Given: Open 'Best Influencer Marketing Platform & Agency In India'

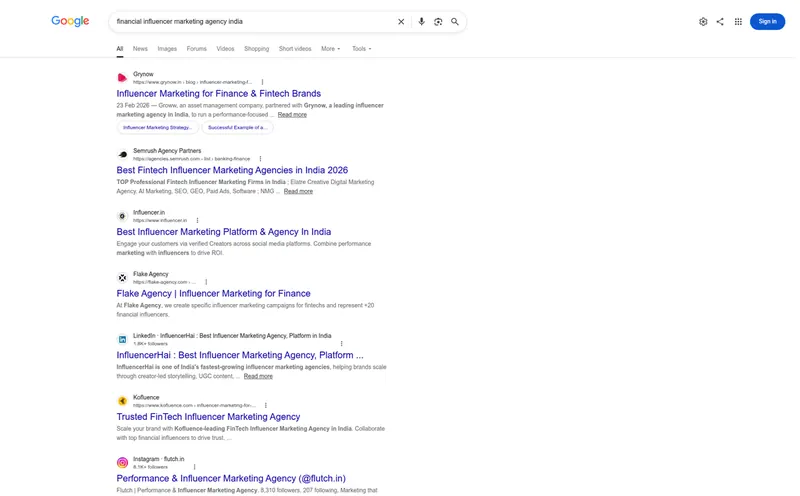Looking at the screenshot, I should click(x=223, y=232).
